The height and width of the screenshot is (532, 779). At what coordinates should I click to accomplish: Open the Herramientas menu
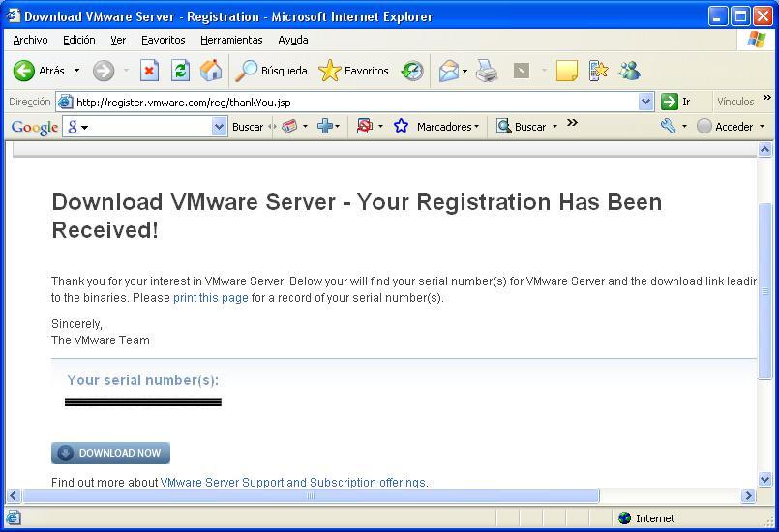(231, 40)
